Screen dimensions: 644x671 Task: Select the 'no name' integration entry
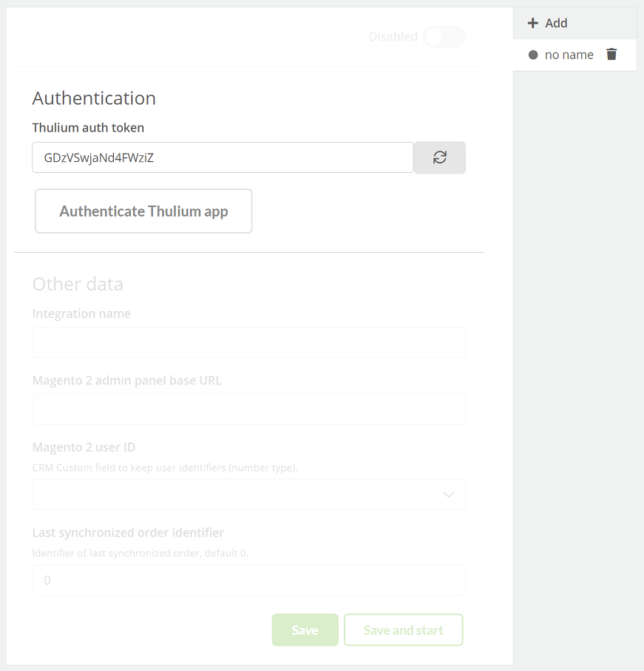tap(569, 55)
